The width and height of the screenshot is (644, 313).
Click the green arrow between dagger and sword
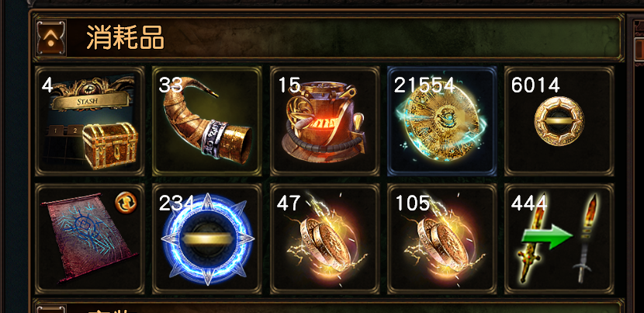point(547,237)
